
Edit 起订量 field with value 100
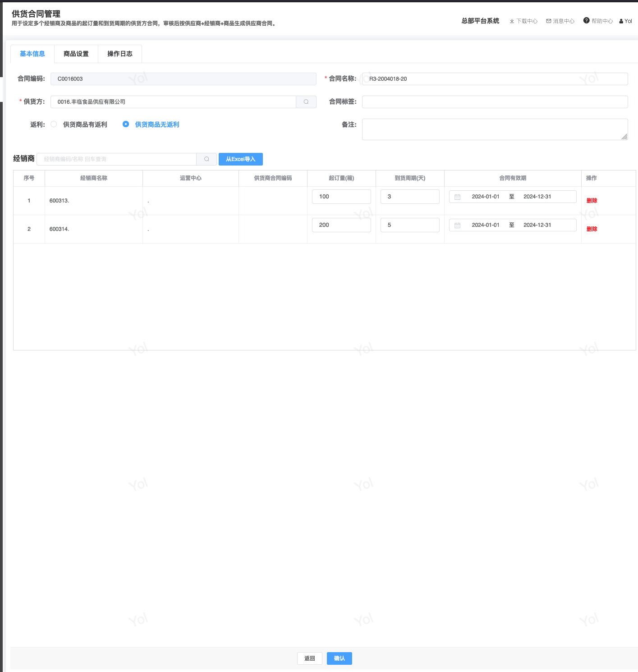341,197
